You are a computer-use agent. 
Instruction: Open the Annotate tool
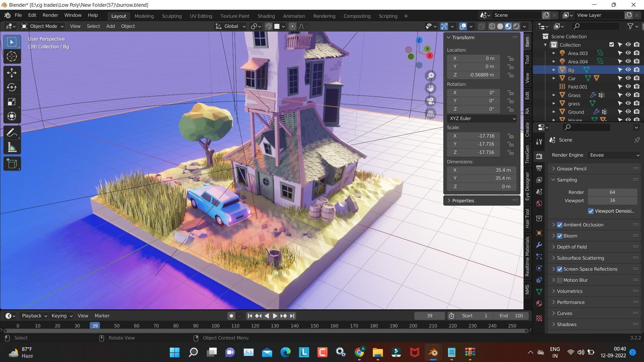tap(12, 132)
